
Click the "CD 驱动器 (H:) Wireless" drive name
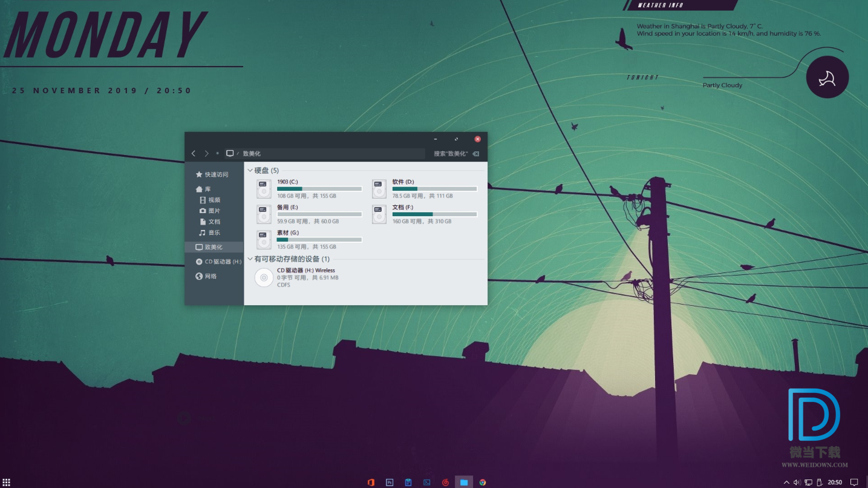(x=306, y=271)
